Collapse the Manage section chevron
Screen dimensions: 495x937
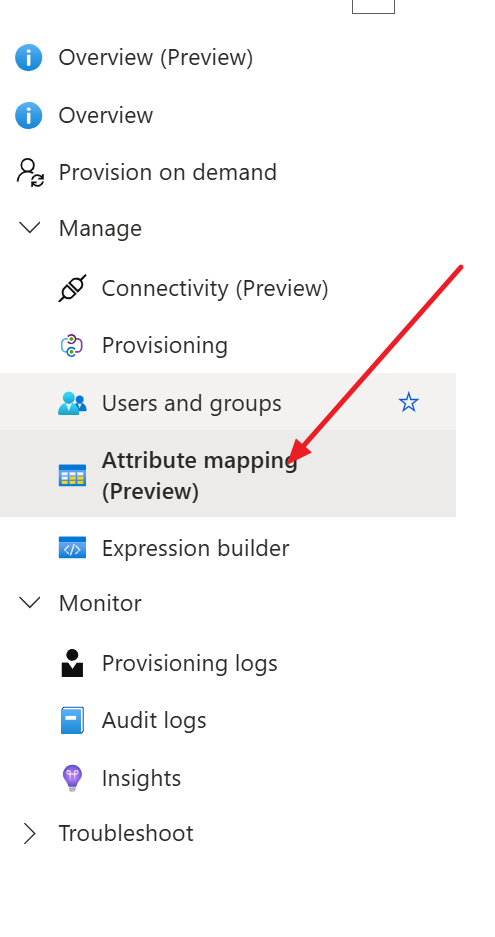[x=30, y=227]
